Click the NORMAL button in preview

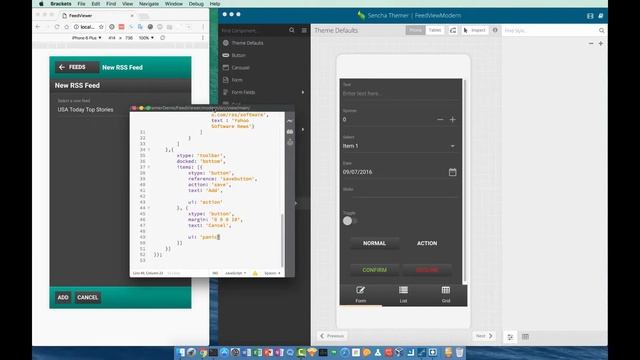pyautogui.click(x=374, y=243)
